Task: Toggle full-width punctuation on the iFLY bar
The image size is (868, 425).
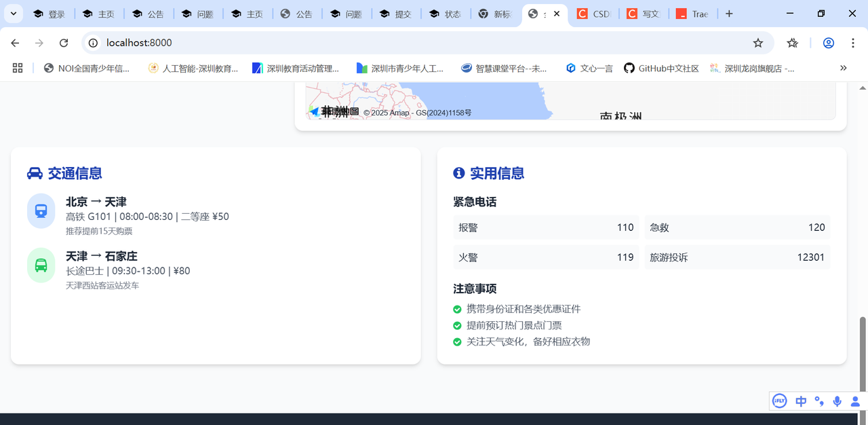Action: 819,401
